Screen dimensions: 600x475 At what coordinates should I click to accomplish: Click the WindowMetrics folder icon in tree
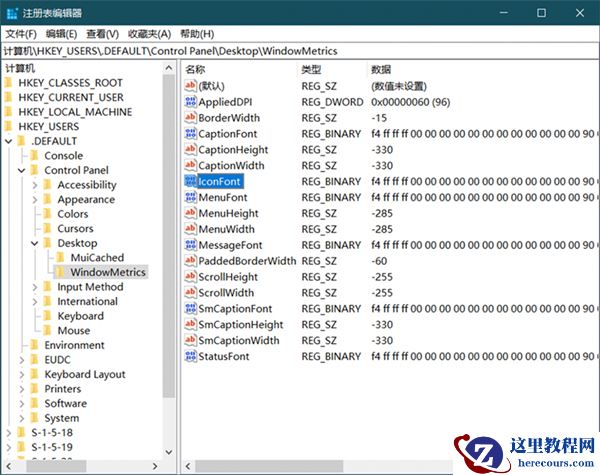point(60,272)
